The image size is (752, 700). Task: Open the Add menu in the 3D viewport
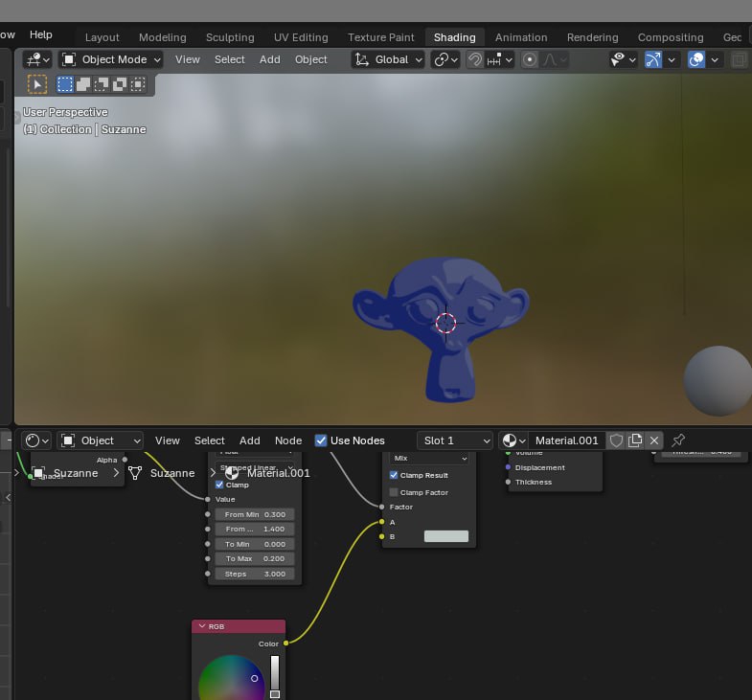coord(270,59)
